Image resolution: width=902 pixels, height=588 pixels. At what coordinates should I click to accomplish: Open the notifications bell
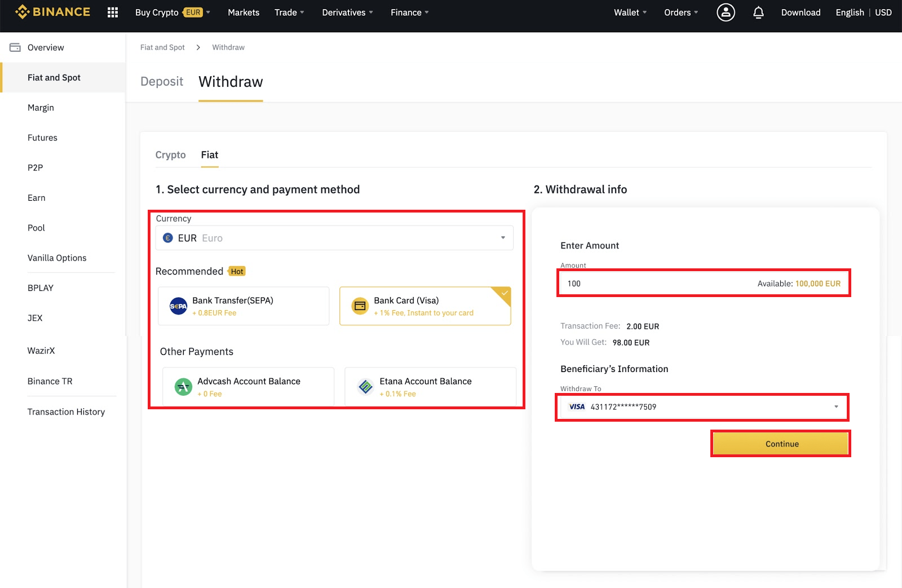[758, 12]
